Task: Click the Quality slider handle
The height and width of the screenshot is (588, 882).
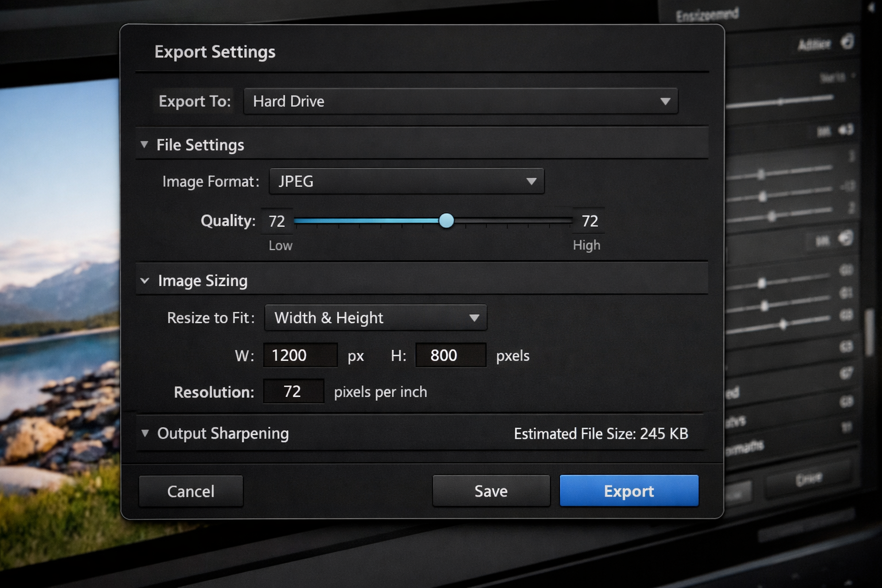Action: pyautogui.click(x=446, y=220)
